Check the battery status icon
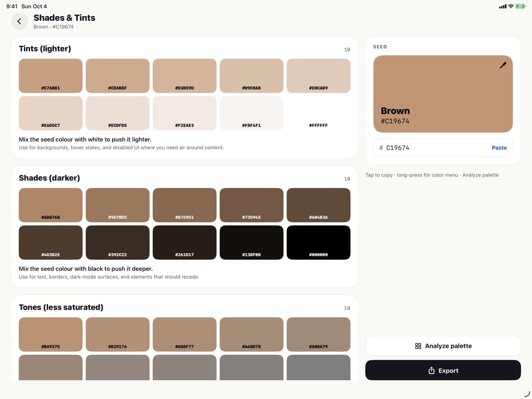Viewport: 532px width, 399px height. (x=520, y=6)
